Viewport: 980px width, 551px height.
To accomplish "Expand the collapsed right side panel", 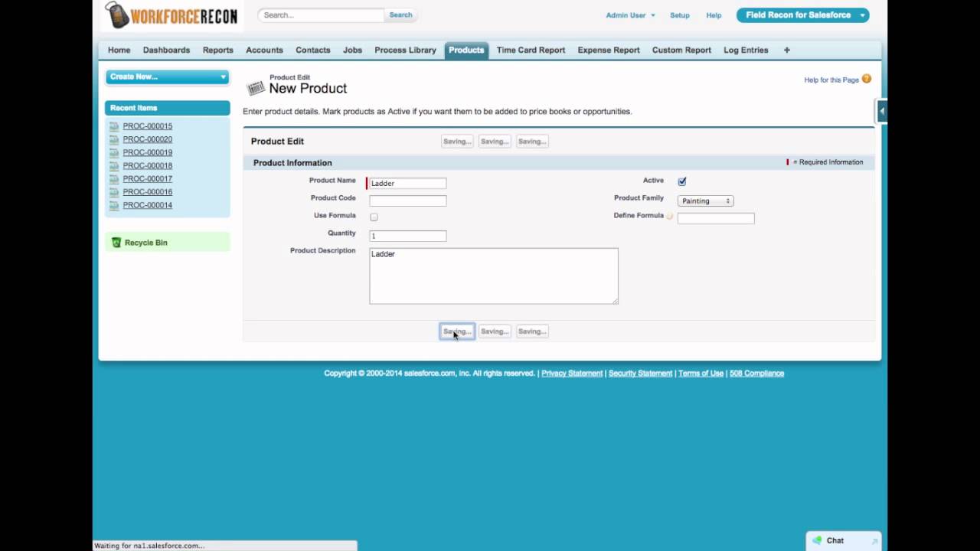I will 881,111.
